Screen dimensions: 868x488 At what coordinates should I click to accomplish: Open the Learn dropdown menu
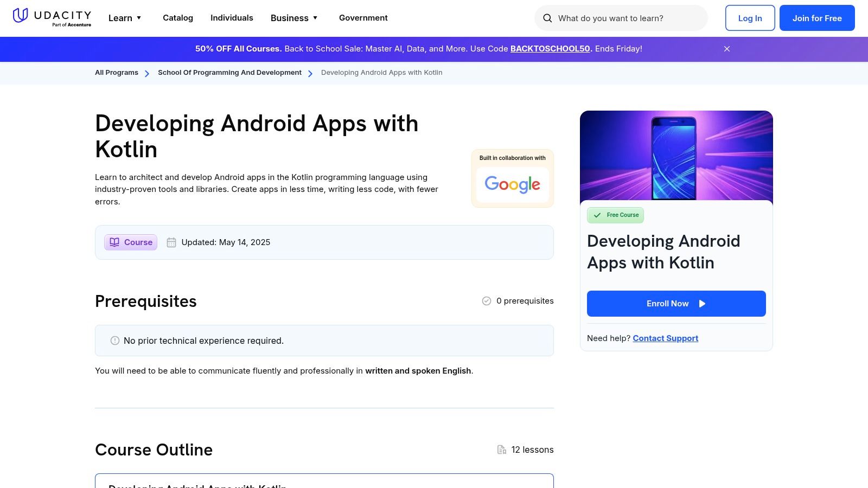pyautogui.click(x=125, y=18)
